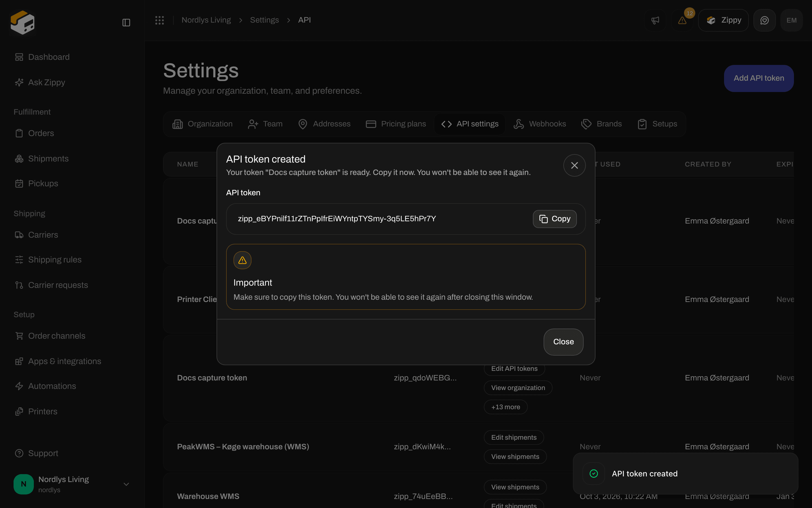Switch to the Addresses tab

324,124
